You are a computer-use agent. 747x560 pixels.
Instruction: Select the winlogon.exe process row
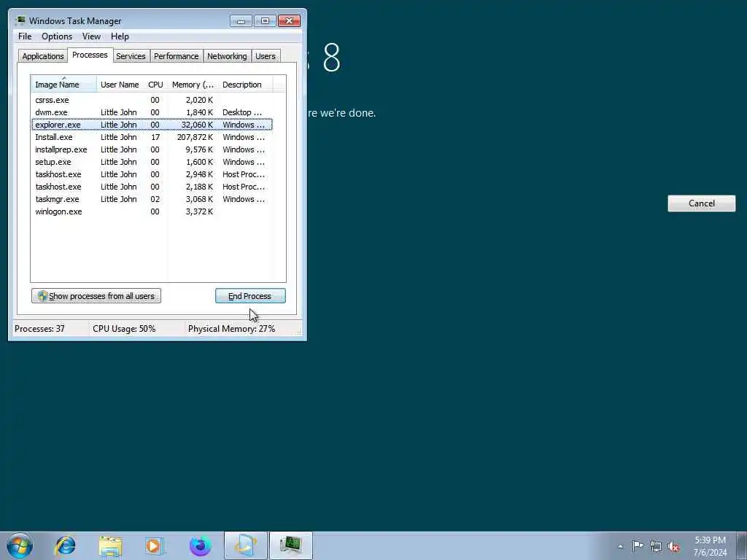[x=152, y=211]
